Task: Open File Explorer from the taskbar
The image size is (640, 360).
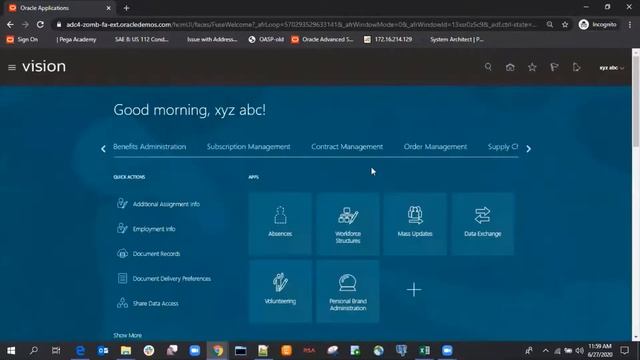Action: point(126,350)
